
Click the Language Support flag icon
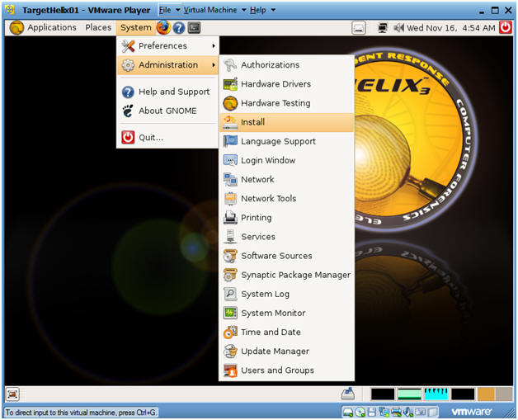(x=230, y=141)
